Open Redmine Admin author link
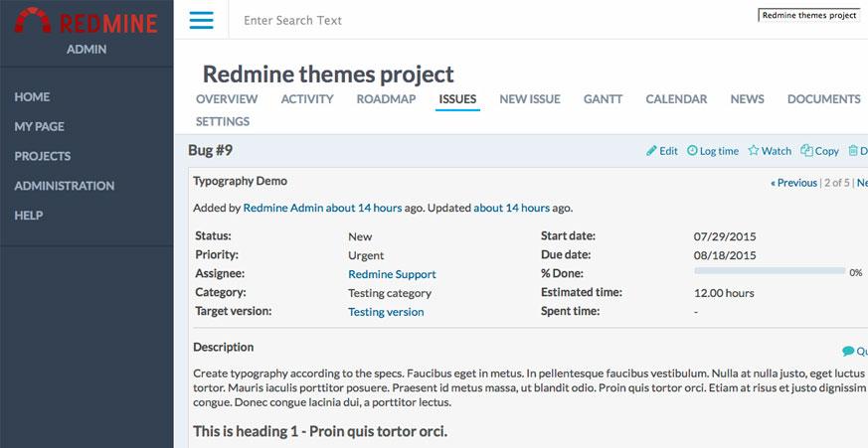Image resolution: width=868 pixels, height=448 pixels. (x=283, y=208)
